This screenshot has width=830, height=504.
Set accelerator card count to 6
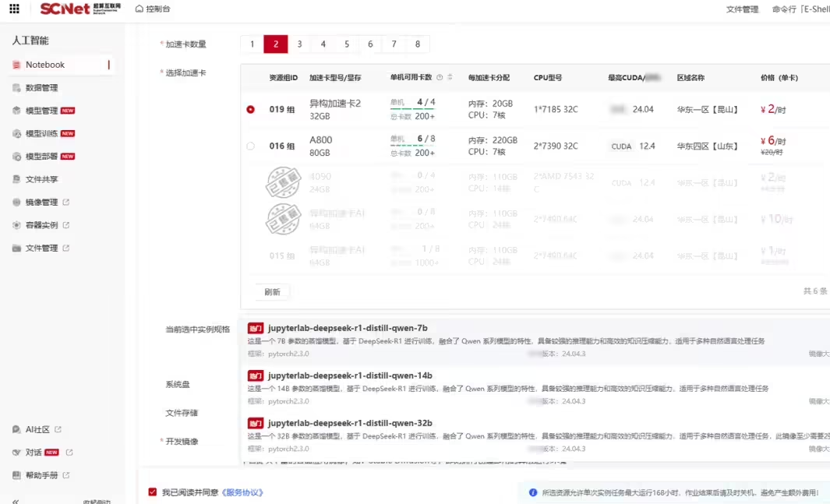pyautogui.click(x=370, y=44)
